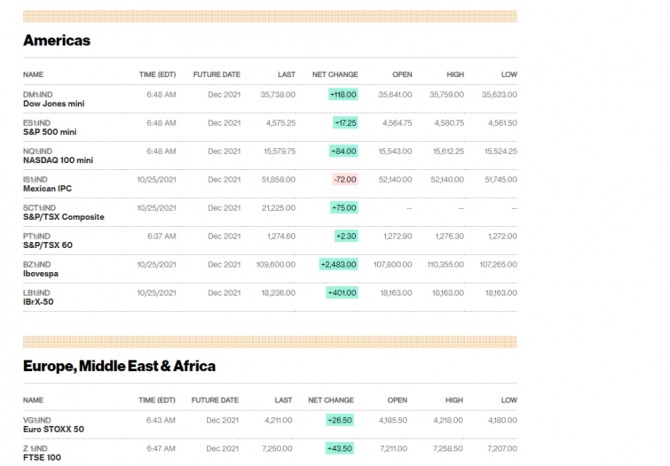Viewport: 670px width, 466px height.
Task: Click the NET CHANGE header in Americas table
Action: tap(334, 75)
